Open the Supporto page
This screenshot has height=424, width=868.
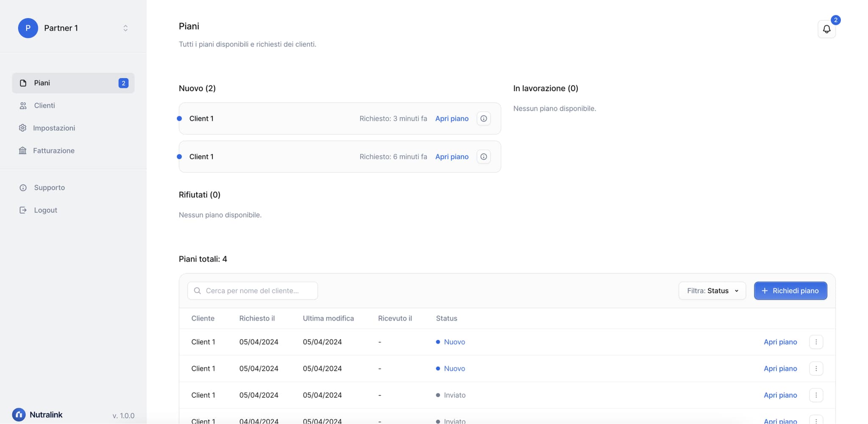(49, 188)
